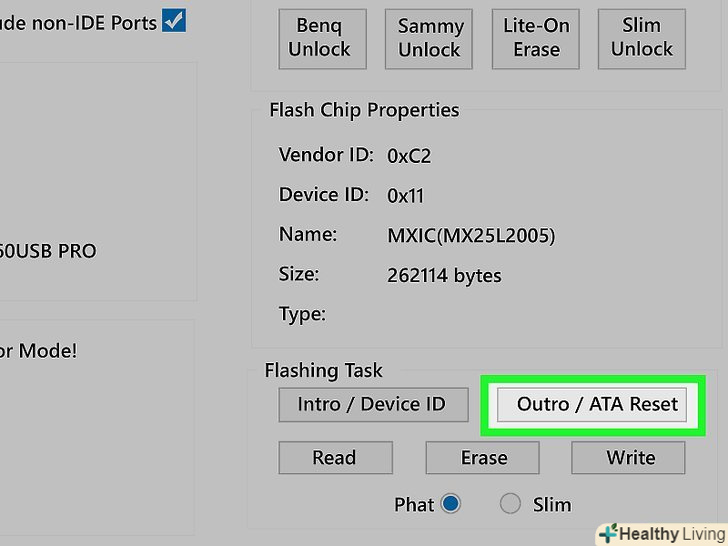Image resolution: width=728 pixels, height=546 pixels.
Task: Click the Write flashing task button
Action: (629, 458)
